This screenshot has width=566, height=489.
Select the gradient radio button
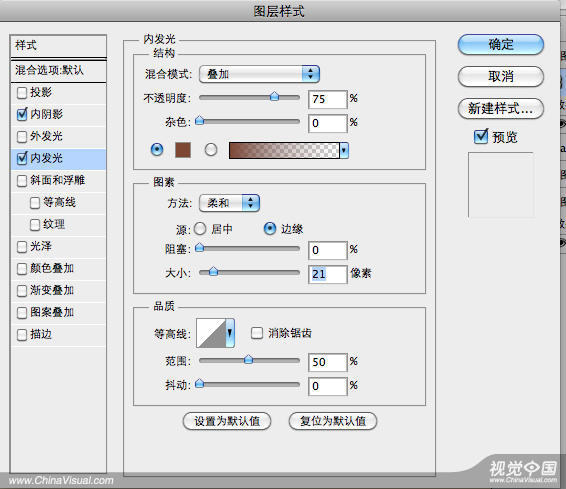(211, 149)
